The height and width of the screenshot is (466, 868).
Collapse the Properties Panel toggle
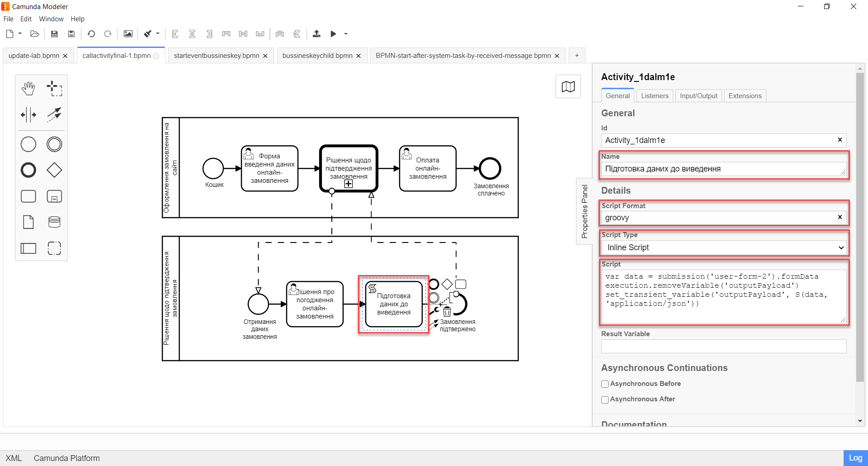(585, 211)
